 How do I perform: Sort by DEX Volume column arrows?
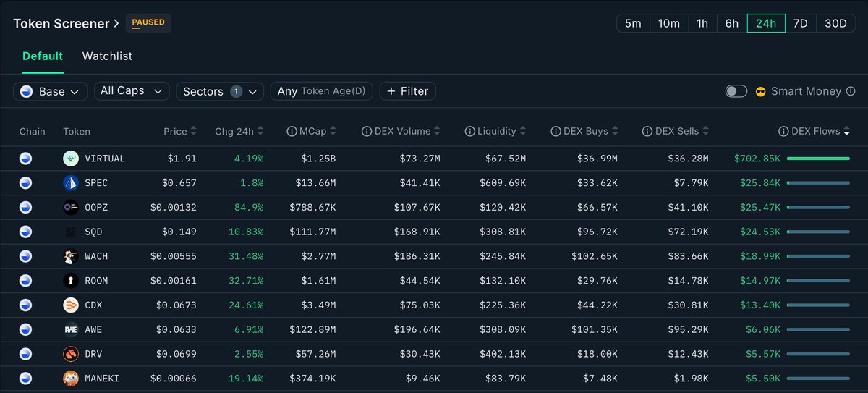(x=437, y=132)
